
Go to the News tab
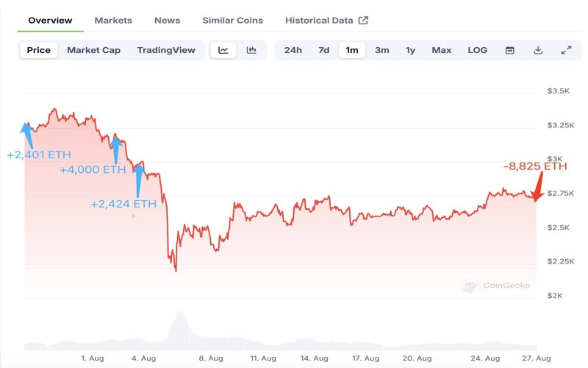[167, 21]
